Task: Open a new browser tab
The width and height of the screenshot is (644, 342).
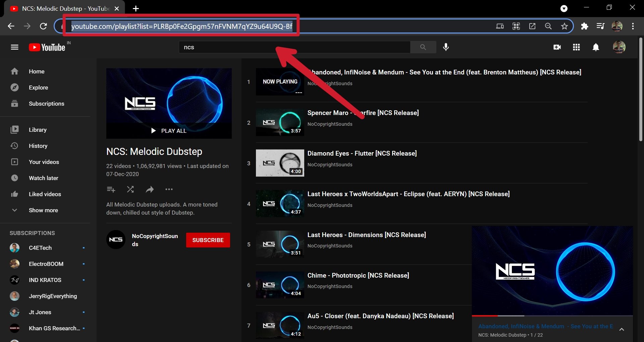Action: [x=136, y=8]
